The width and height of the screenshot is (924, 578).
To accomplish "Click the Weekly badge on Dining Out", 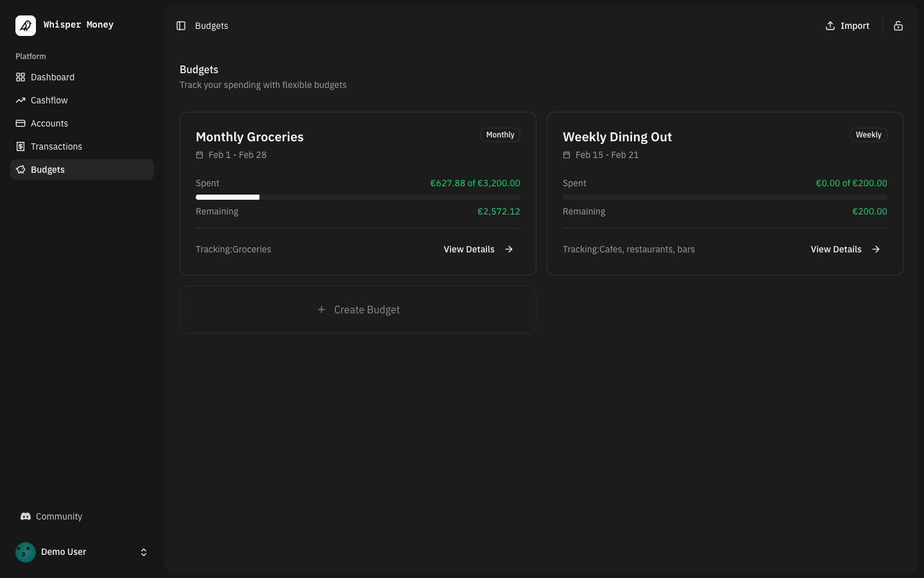I will tap(868, 135).
